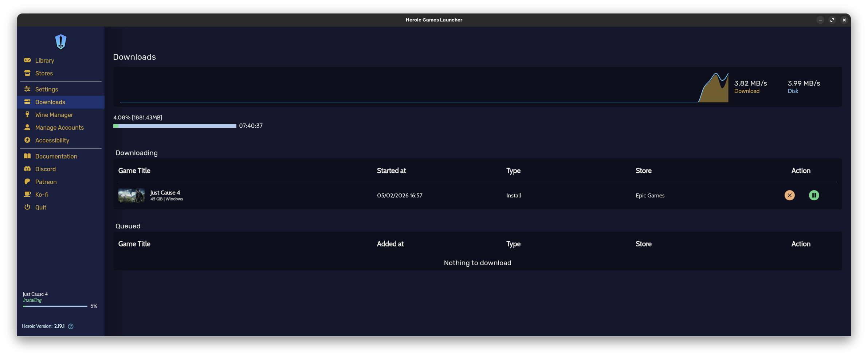Maximize the Heroic Games Launcher window
This screenshot has width=868, height=357.
click(832, 20)
